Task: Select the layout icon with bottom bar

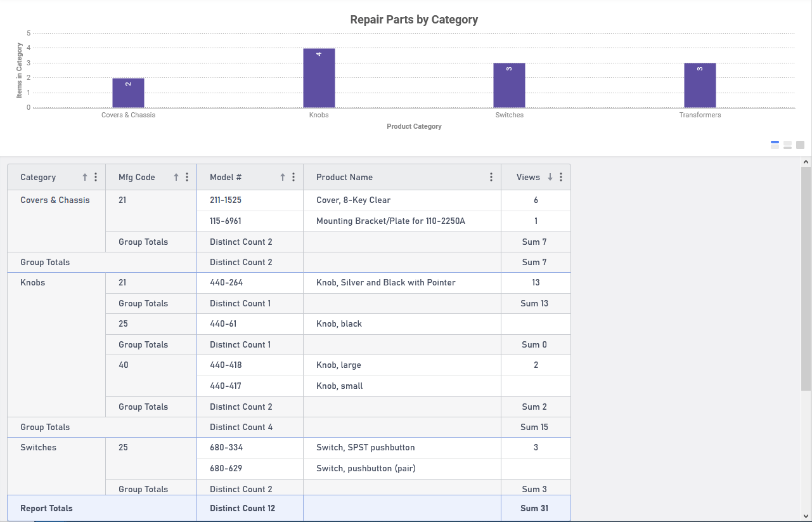Action: (x=787, y=145)
